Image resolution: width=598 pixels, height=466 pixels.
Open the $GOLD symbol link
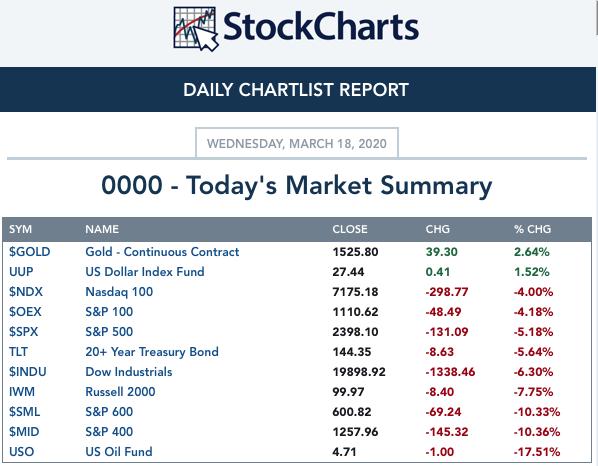pyautogui.click(x=30, y=252)
